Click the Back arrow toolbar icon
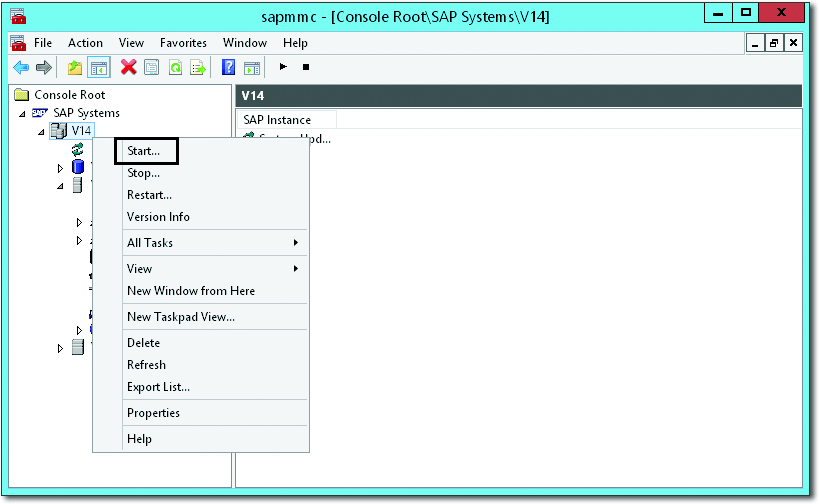Screen dimensions: 819x504 tap(21, 67)
